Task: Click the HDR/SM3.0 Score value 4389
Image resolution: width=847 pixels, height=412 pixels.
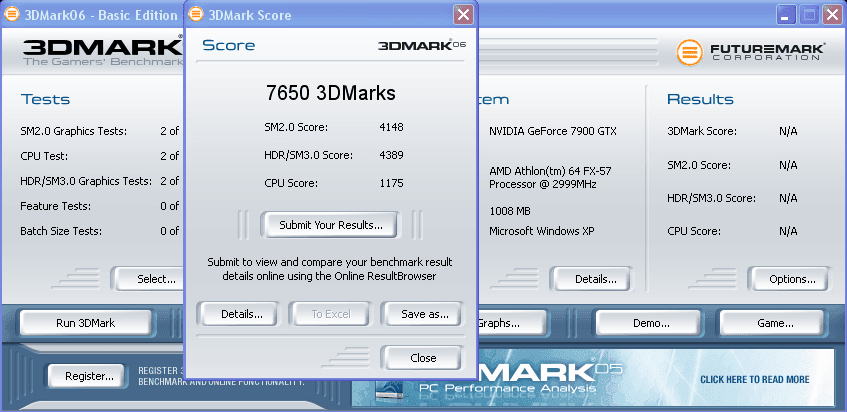Action: tap(391, 156)
